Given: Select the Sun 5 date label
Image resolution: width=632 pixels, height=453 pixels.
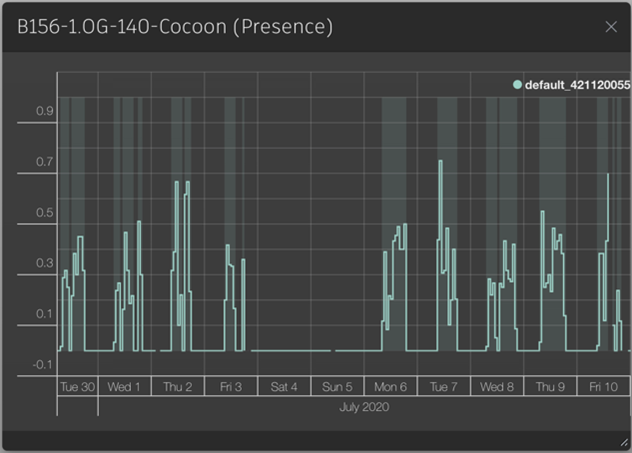Looking at the screenshot, I should 337,387.
